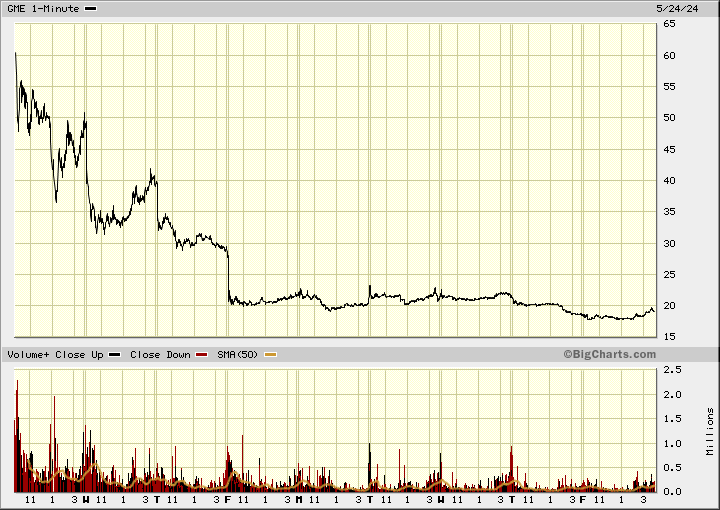Select the black Close Up legend swatch
The width and height of the screenshot is (720, 510).
[x=114, y=355]
